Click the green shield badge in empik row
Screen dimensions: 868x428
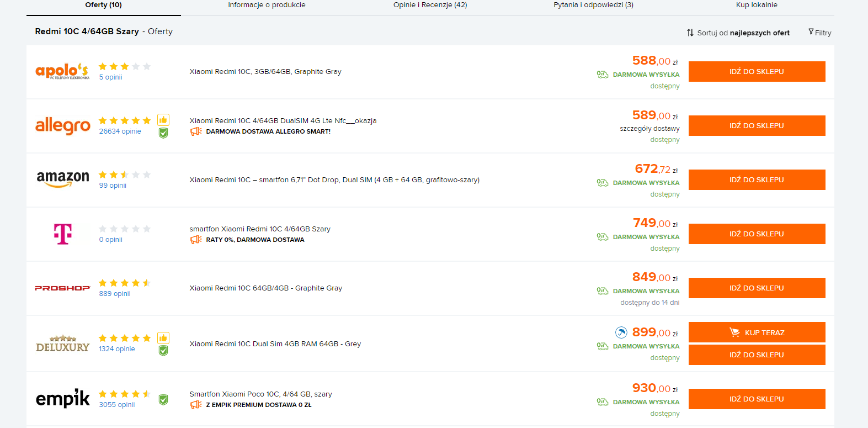coord(163,399)
